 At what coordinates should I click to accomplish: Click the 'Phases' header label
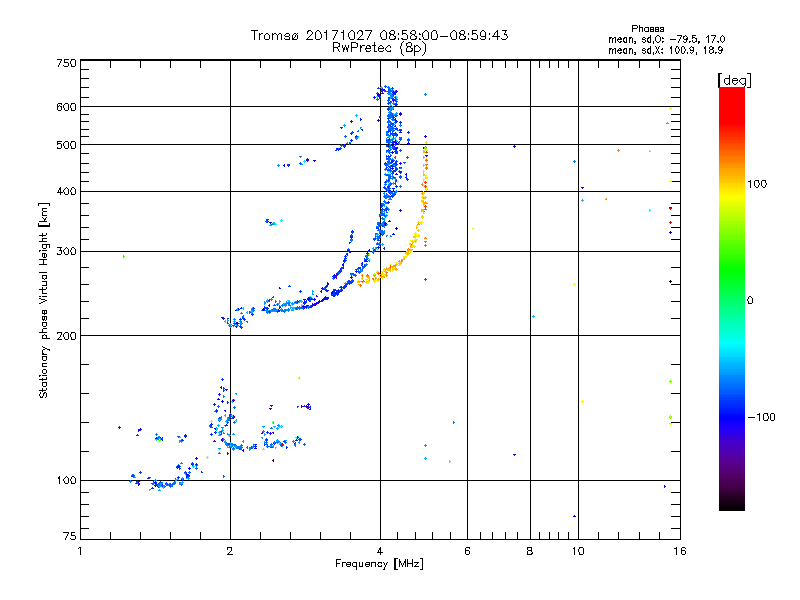click(x=647, y=29)
